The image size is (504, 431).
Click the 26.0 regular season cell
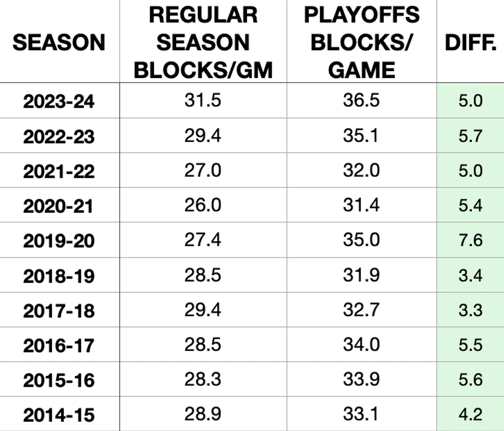203,205
